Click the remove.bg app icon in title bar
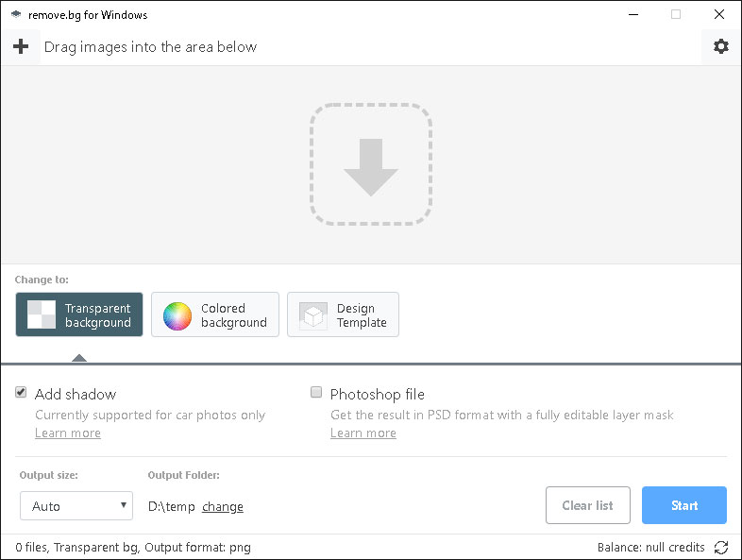Viewport: 742px width, 560px height. [16, 15]
